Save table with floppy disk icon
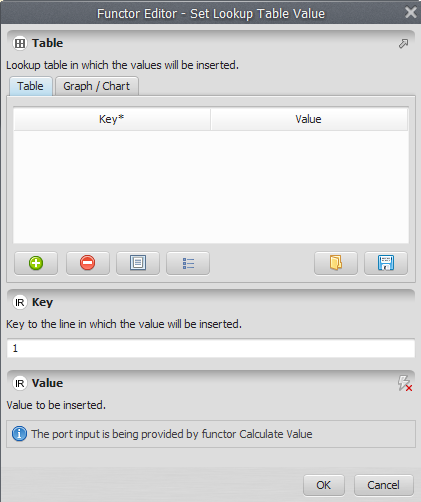 (x=386, y=263)
